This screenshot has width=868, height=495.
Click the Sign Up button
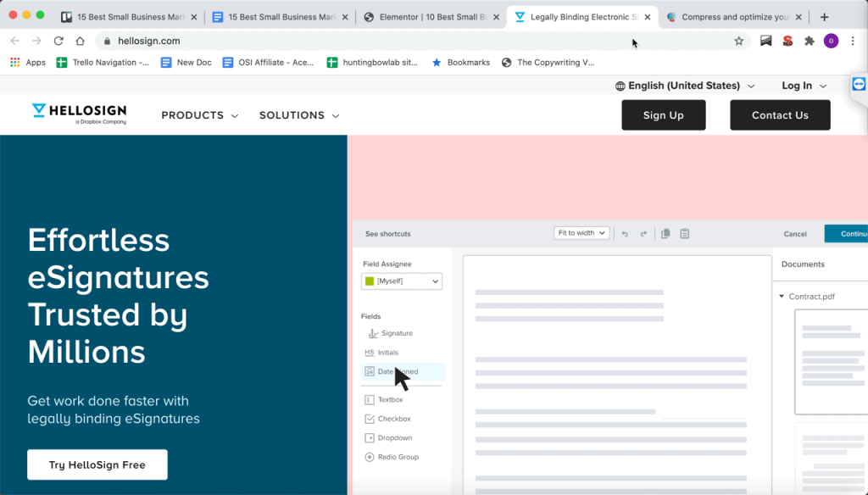pos(663,115)
